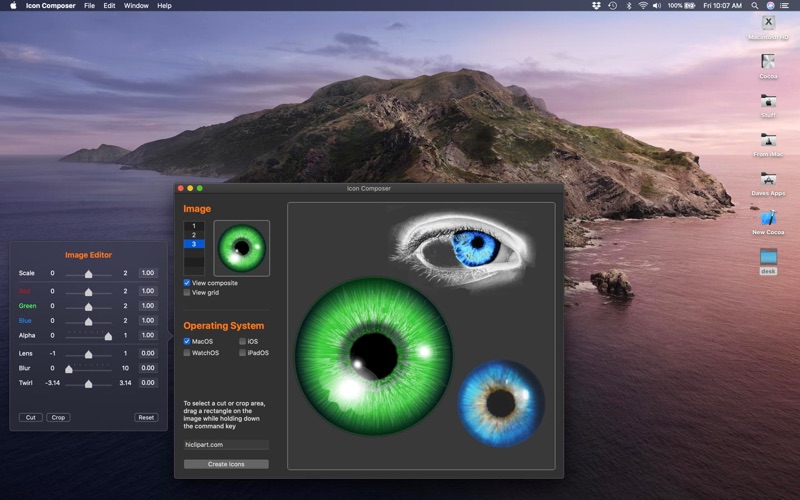Open Time Machine menu bar icon
Image resolution: width=800 pixels, height=500 pixels.
(613, 6)
